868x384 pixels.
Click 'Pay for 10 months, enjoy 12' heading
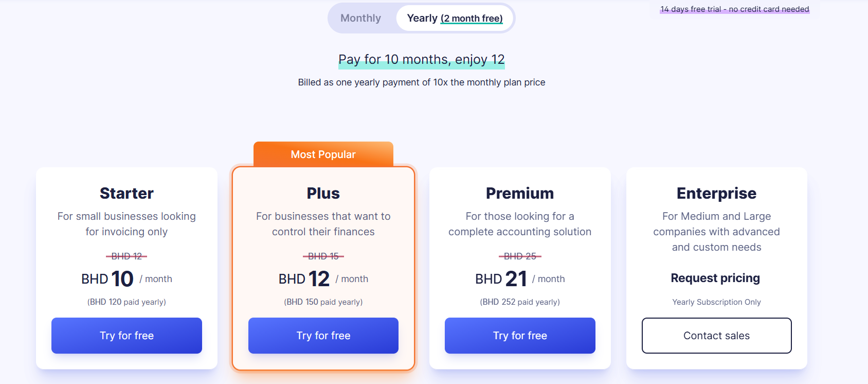(x=422, y=60)
